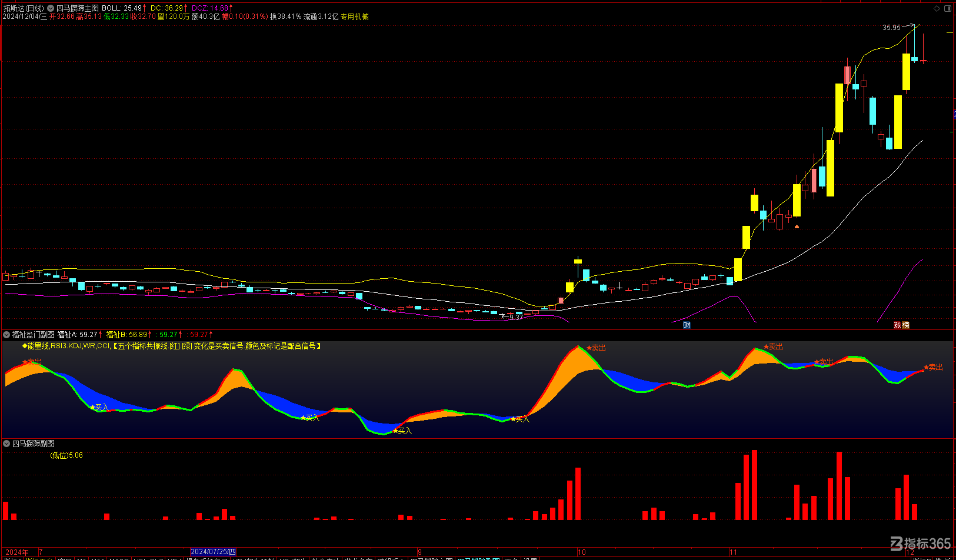Click the turnover amount 额40.3亿
The height and width of the screenshot is (560, 956).
(x=205, y=16)
